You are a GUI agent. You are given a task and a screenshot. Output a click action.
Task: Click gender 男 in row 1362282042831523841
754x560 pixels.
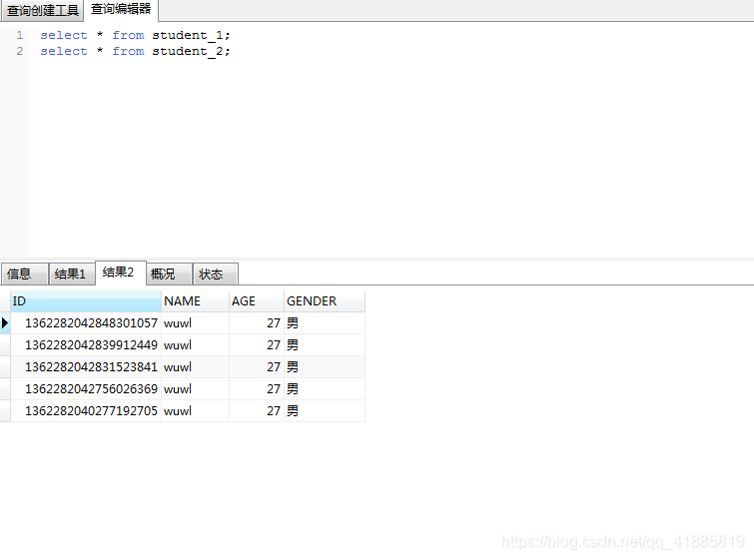click(x=325, y=367)
